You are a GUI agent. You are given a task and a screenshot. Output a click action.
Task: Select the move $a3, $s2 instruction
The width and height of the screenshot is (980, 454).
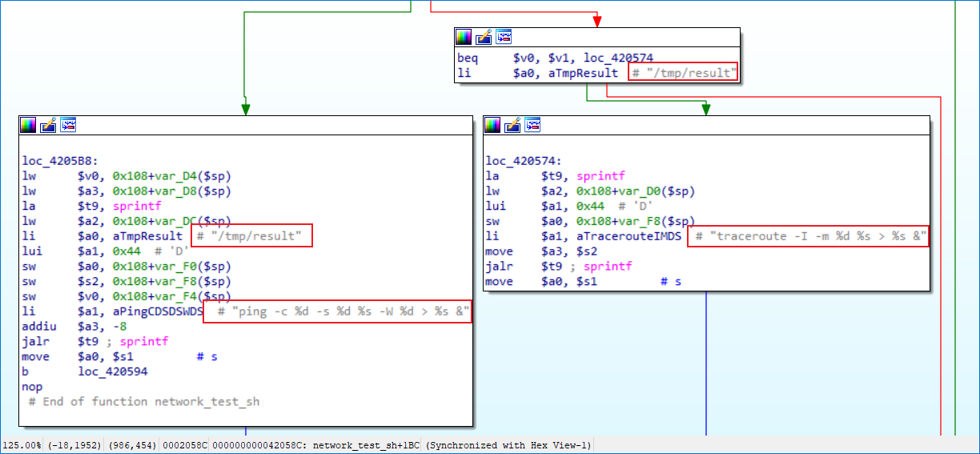pyautogui.click(x=542, y=251)
